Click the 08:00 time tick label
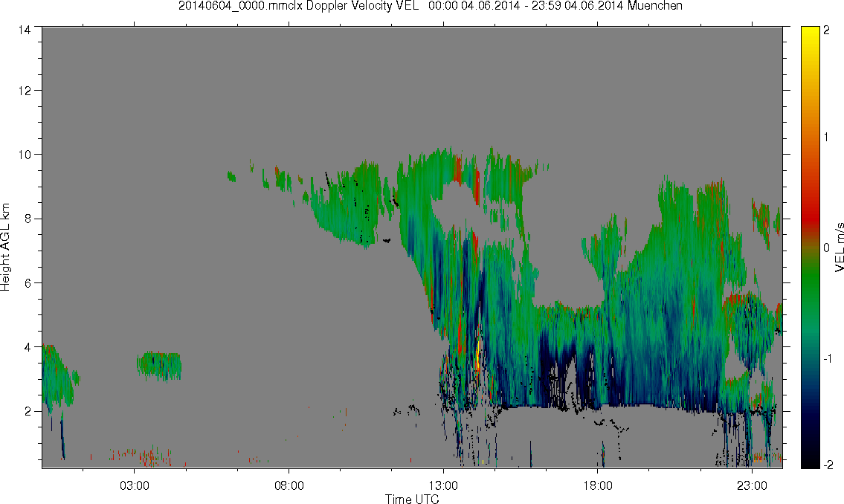The width and height of the screenshot is (844, 504). [289, 485]
